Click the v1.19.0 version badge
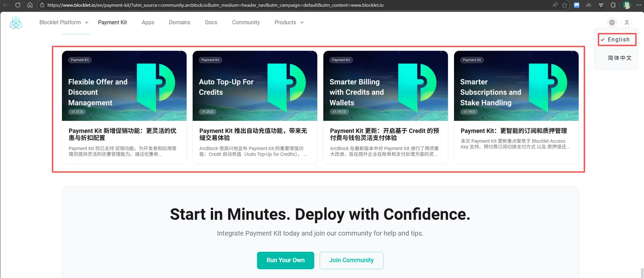 [x=469, y=112]
